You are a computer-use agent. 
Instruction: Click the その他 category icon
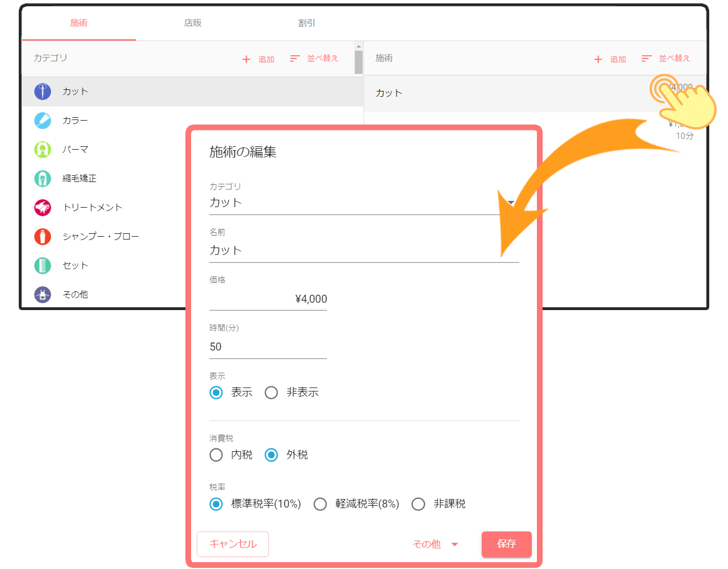43,294
